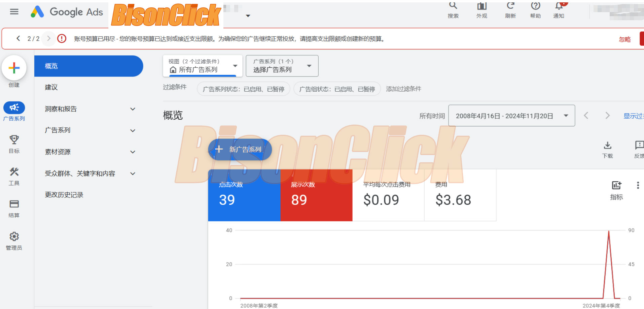Select average CPC (平均每次点击费用) card
This screenshot has width=644, height=309.
(388, 195)
